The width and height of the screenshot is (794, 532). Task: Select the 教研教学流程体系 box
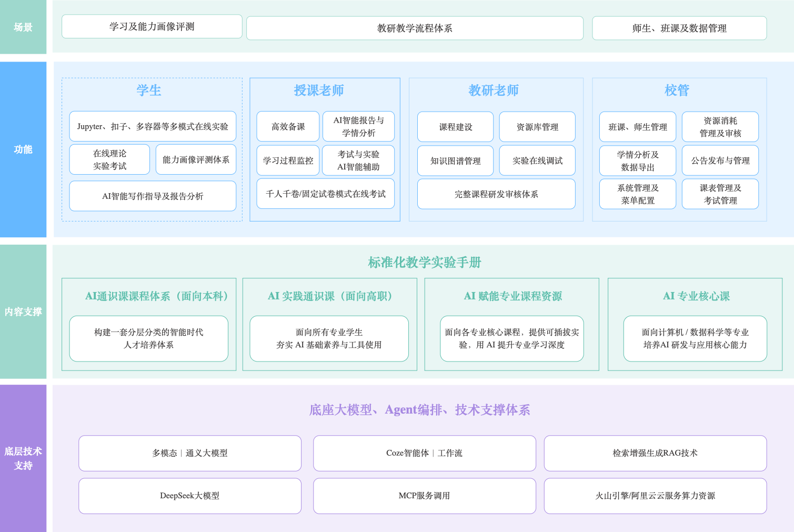pos(415,28)
